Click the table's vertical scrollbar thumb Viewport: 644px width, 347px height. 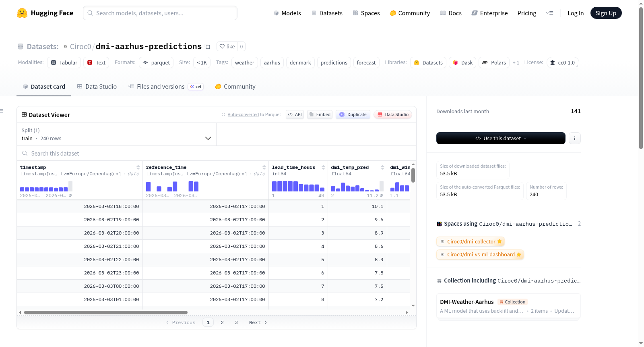click(x=413, y=175)
